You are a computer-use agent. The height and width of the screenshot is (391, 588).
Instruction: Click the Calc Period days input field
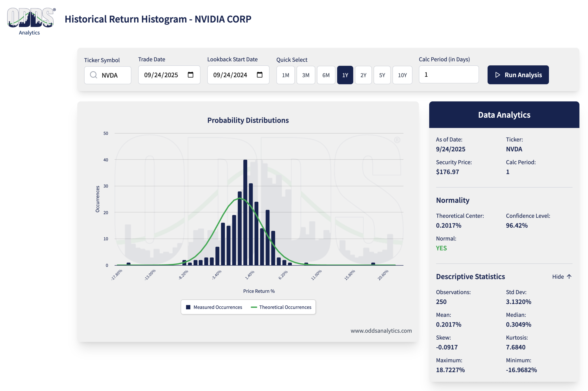pyautogui.click(x=449, y=75)
